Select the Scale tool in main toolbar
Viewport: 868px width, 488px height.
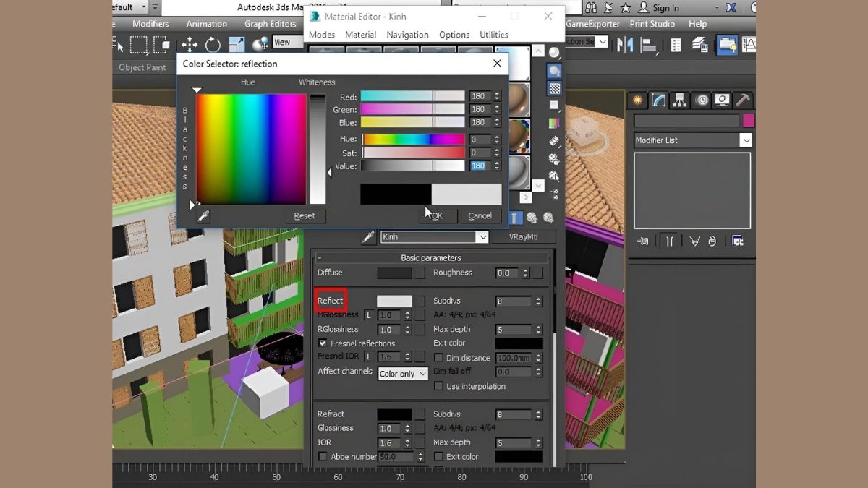tap(237, 44)
